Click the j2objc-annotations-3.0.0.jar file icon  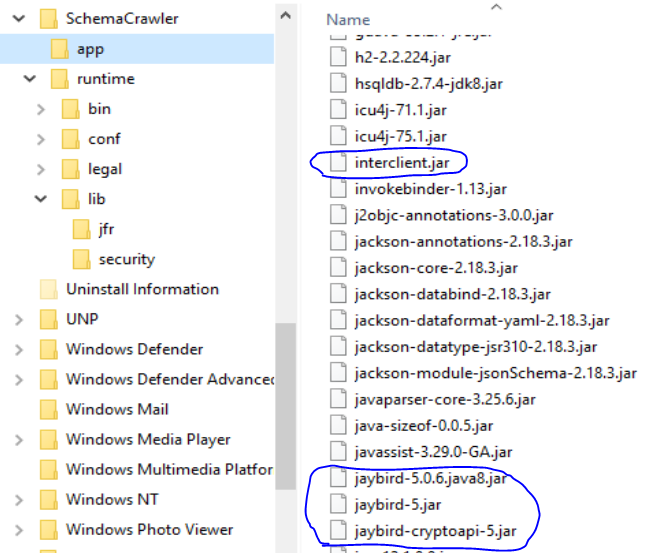coord(338,215)
